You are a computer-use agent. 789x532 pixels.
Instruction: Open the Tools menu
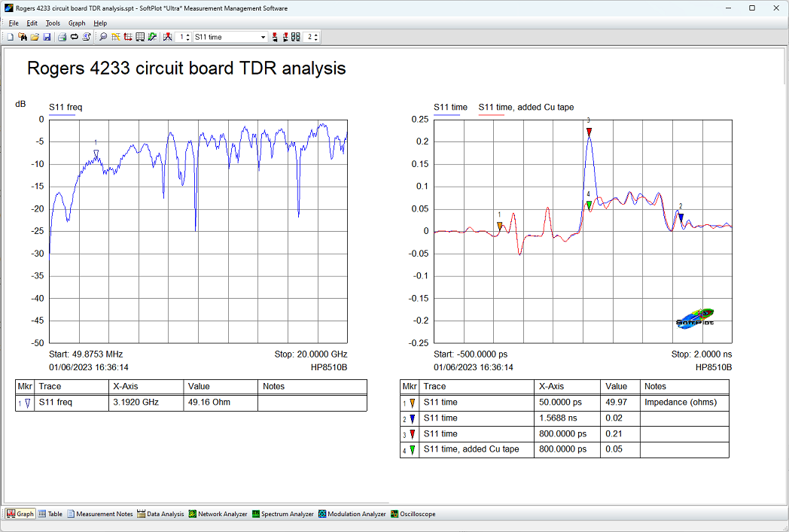[x=53, y=23]
